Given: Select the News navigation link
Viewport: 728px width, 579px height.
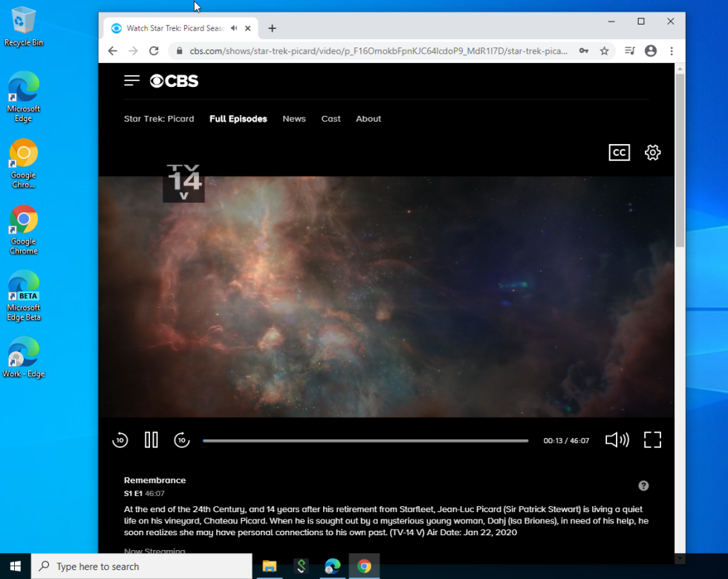Looking at the screenshot, I should point(294,119).
